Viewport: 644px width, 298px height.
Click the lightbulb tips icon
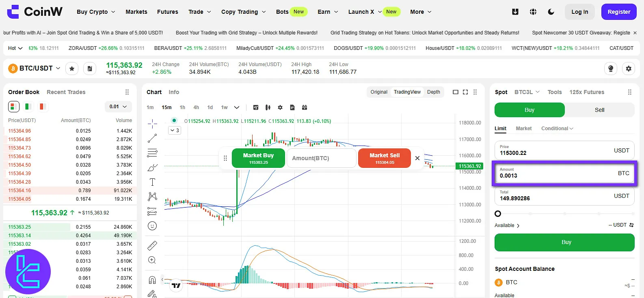(x=611, y=69)
